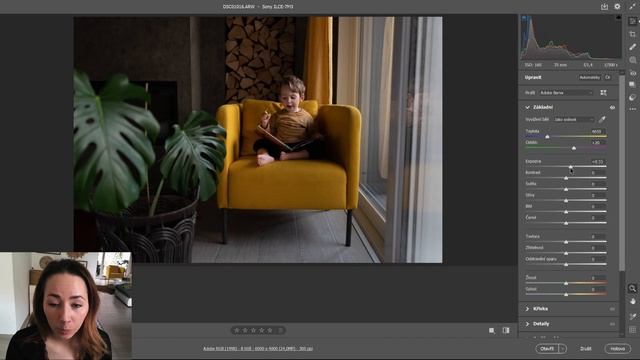Open the Profil dropdown
The width and height of the screenshot is (640, 360).
click(566, 93)
